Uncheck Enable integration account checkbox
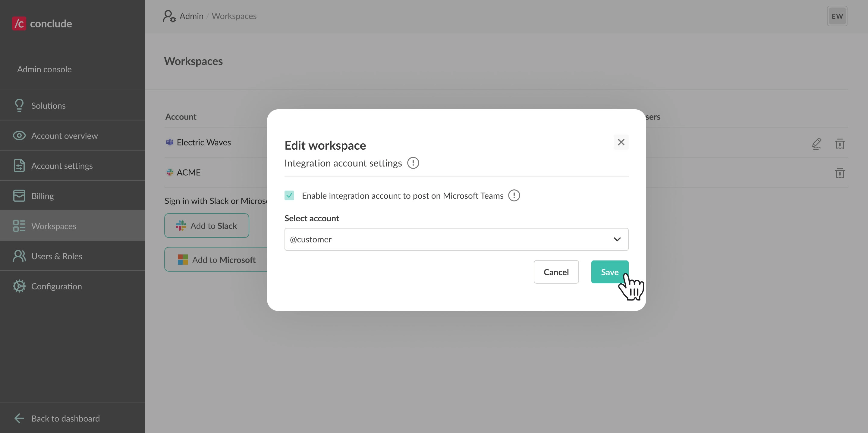 click(x=289, y=196)
